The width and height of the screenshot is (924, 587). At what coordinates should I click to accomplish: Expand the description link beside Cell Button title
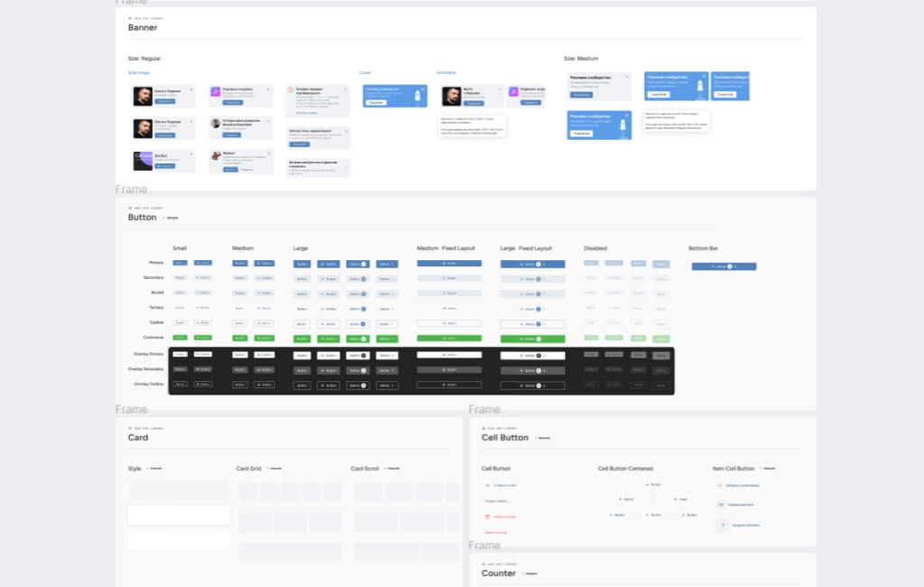pyautogui.click(x=543, y=438)
